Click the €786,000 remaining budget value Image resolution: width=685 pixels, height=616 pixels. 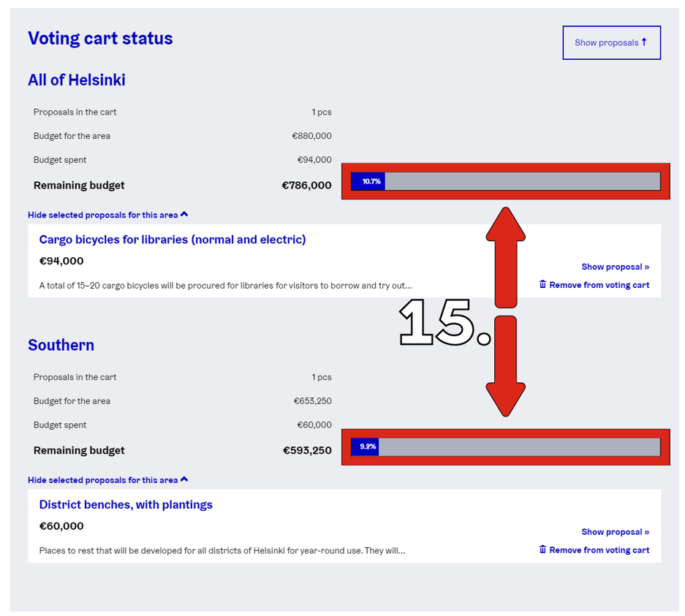coord(306,186)
